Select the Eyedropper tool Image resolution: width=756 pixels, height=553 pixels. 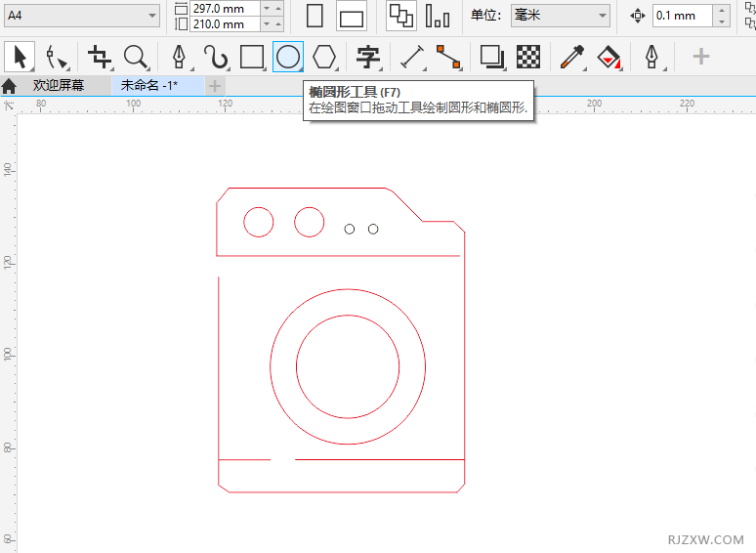[571, 57]
